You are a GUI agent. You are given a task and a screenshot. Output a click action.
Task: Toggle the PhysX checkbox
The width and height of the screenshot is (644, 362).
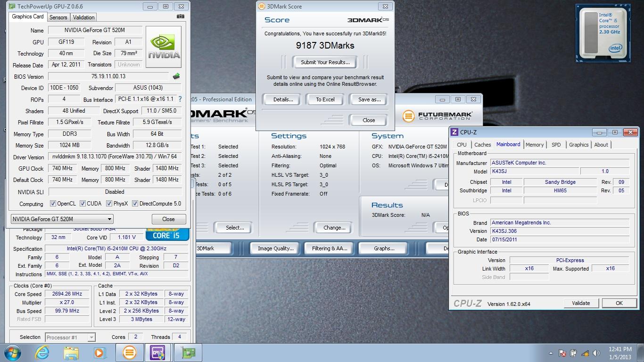(x=109, y=204)
